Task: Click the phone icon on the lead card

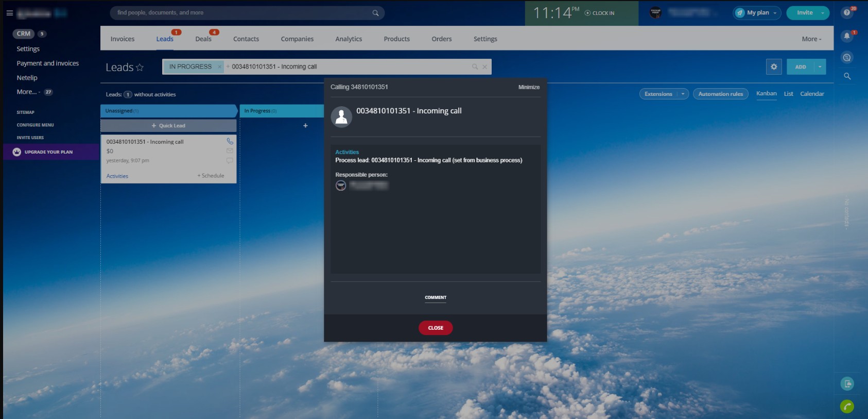Action: pyautogui.click(x=230, y=141)
